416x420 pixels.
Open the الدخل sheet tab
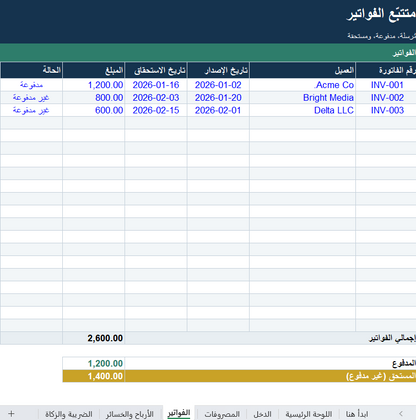click(x=262, y=414)
